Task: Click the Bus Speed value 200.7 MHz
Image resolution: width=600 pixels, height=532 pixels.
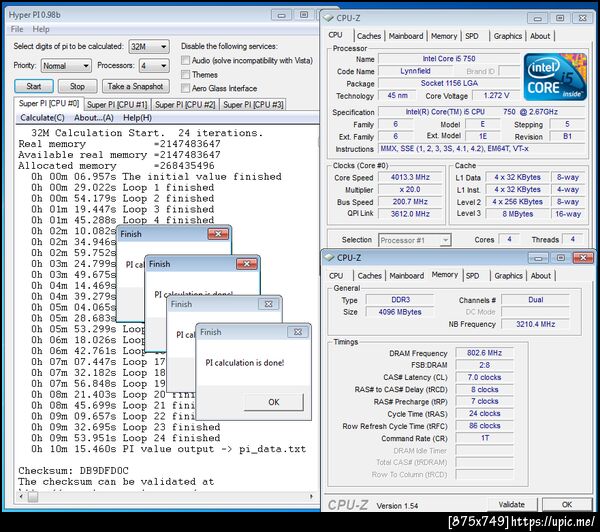Action: [410, 202]
